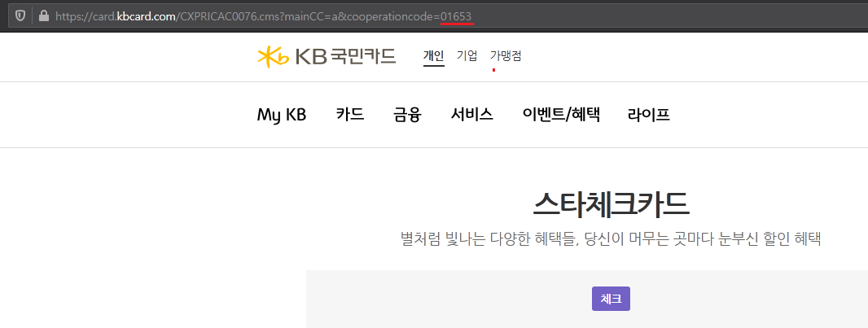The width and height of the screenshot is (868, 328).
Task: Open the 라이프 menu
Action: (649, 115)
